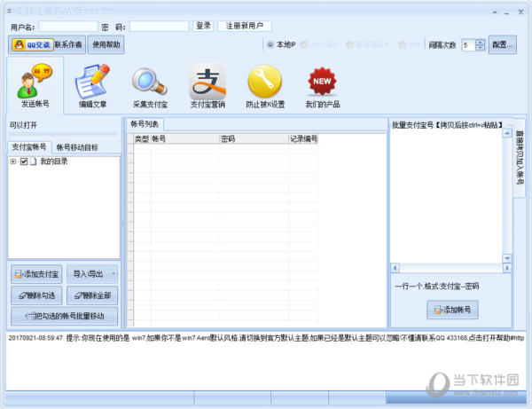Sort by the 记录编号 column header
Viewport: 532px width, 409px height.
click(x=303, y=138)
